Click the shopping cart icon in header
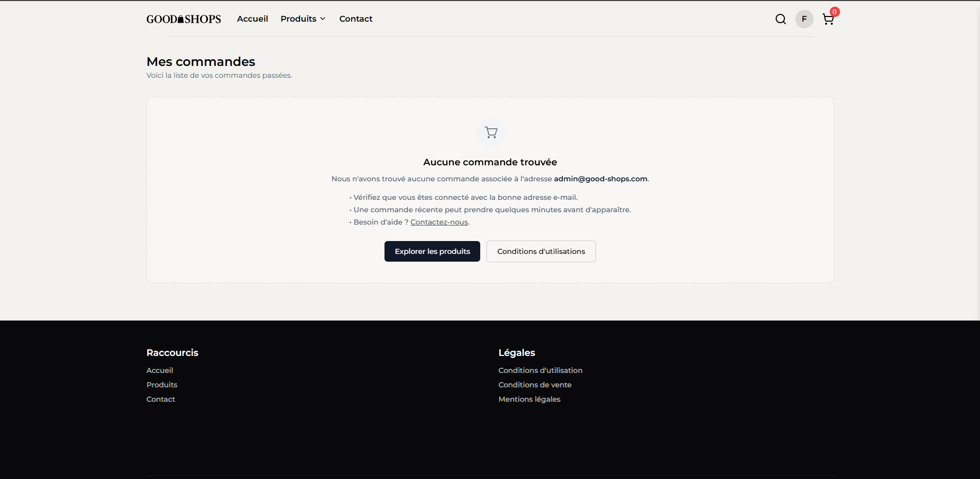Image resolution: width=980 pixels, height=479 pixels. 828,19
